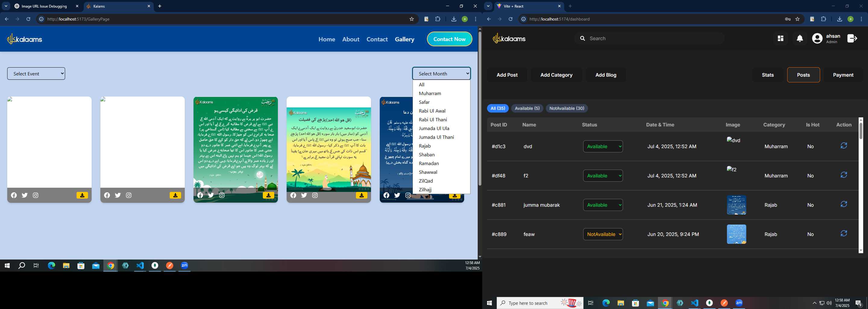Click refresh action for post #df48

click(x=844, y=175)
